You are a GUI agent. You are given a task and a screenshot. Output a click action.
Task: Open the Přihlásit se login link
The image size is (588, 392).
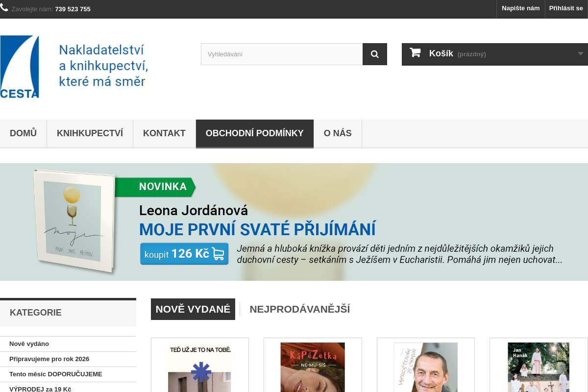pyautogui.click(x=566, y=8)
